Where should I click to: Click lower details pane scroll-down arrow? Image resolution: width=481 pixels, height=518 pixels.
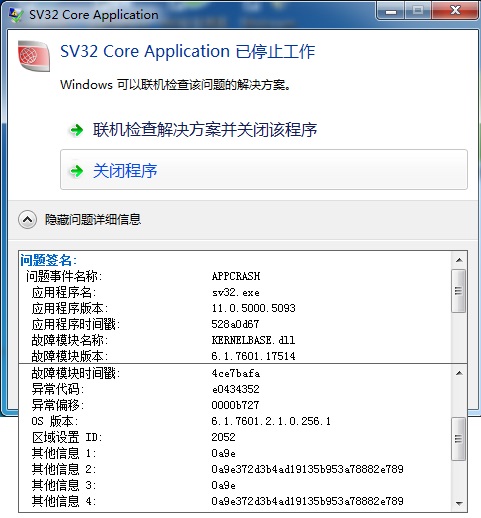pos(459,503)
